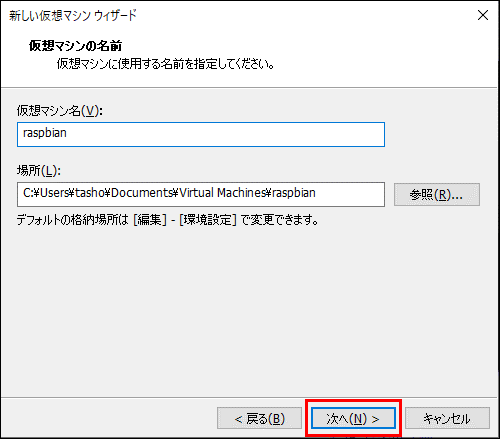Click 仮想マシンに使用する名前を指定してください text
Image resolution: width=500 pixels, height=439 pixels.
pos(165,64)
